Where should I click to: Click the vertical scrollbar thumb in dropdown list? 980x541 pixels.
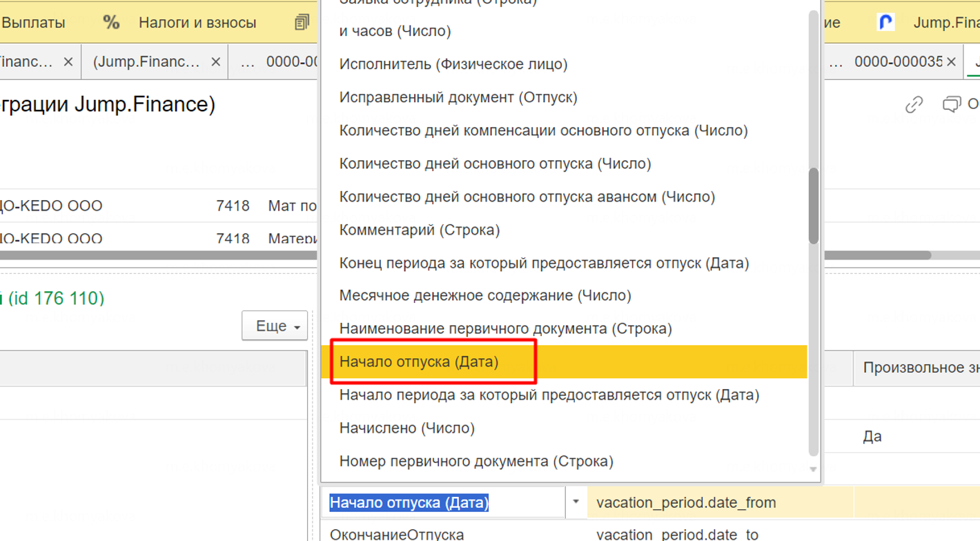(814, 206)
